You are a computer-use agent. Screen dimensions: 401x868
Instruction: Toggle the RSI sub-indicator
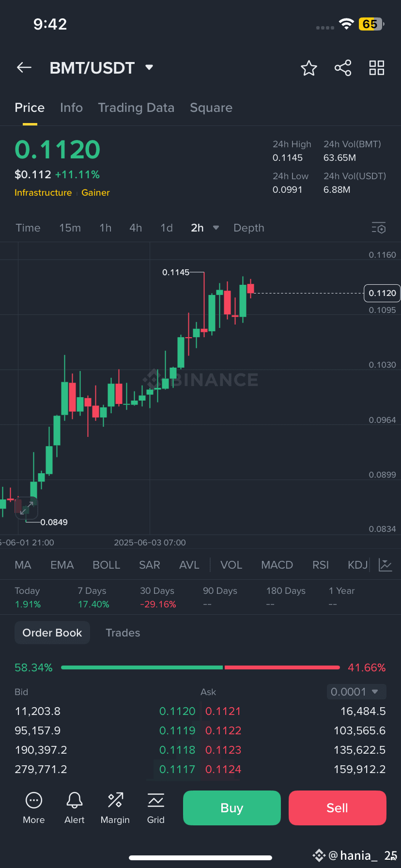[321, 565]
